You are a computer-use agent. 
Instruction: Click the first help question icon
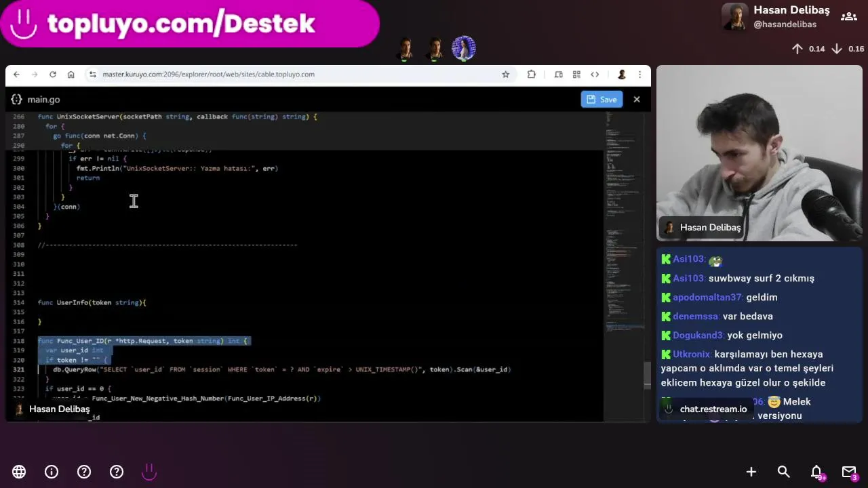click(x=84, y=472)
